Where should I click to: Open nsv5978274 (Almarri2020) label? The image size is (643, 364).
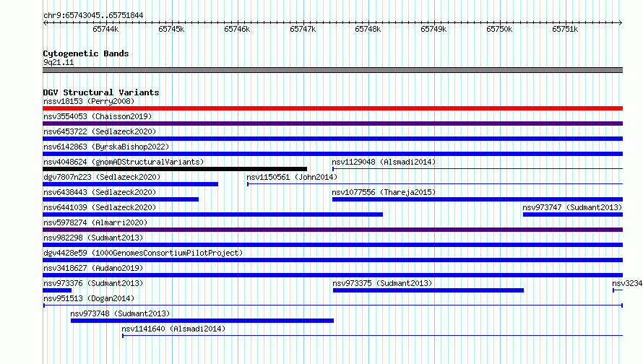(95, 222)
